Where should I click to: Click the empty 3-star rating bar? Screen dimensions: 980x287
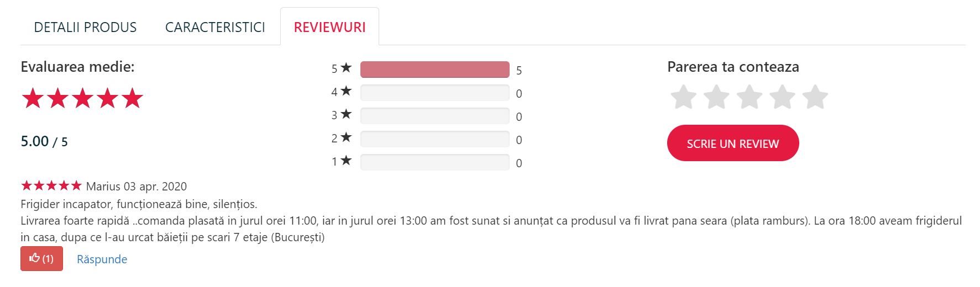click(x=435, y=116)
